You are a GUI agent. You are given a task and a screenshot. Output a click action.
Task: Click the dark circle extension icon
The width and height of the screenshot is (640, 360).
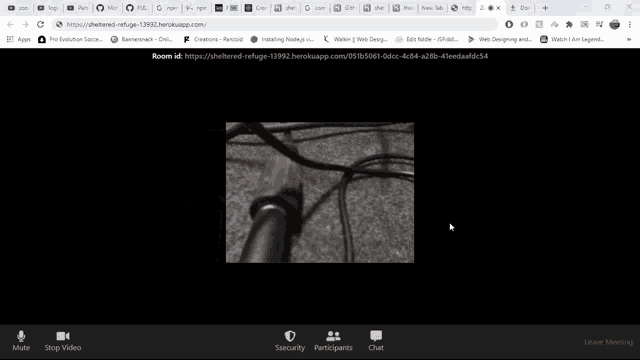pyautogui.click(x=509, y=24)
